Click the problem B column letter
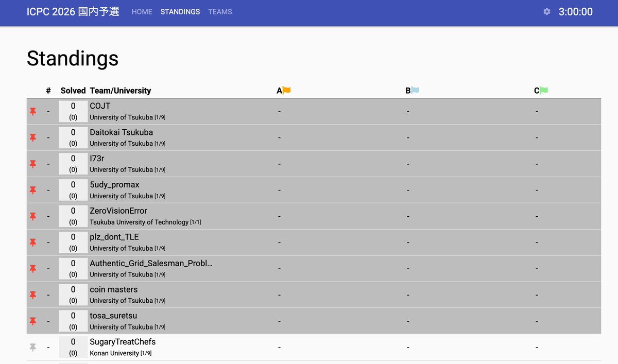This screenshot has width=618, height=364. pos(408,91)
